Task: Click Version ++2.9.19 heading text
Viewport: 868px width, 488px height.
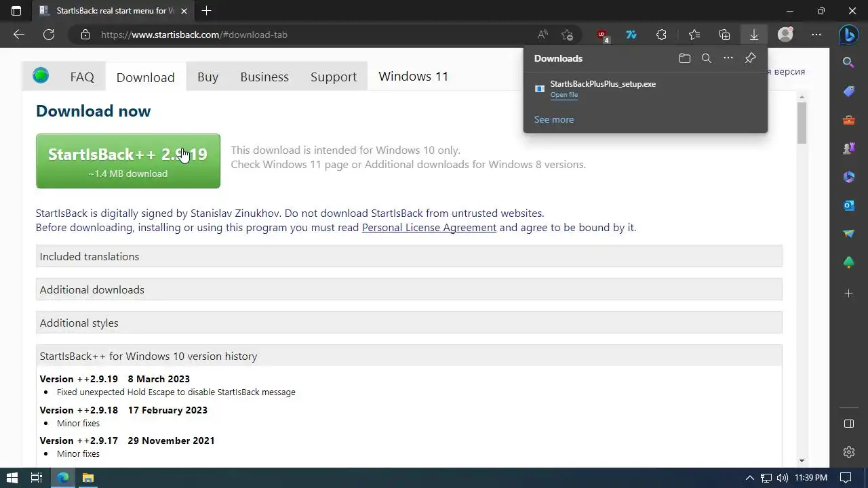Action: point(79,379)
